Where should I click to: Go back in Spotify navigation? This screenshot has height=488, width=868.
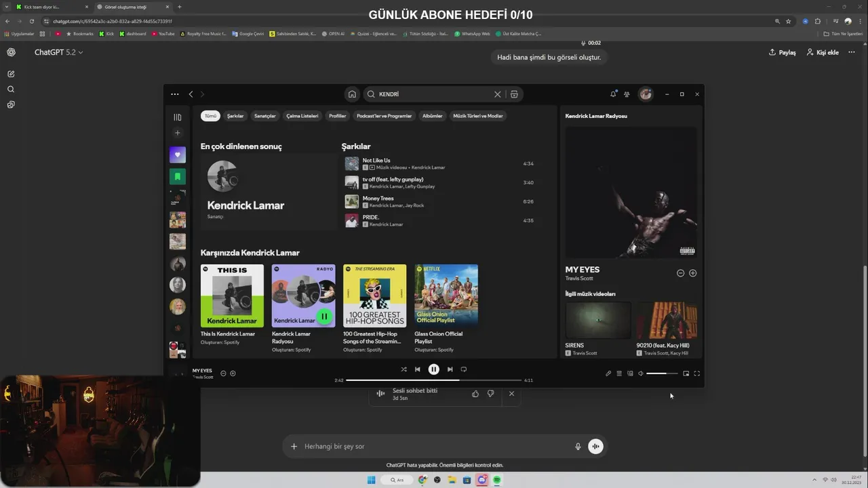[191, 94]
